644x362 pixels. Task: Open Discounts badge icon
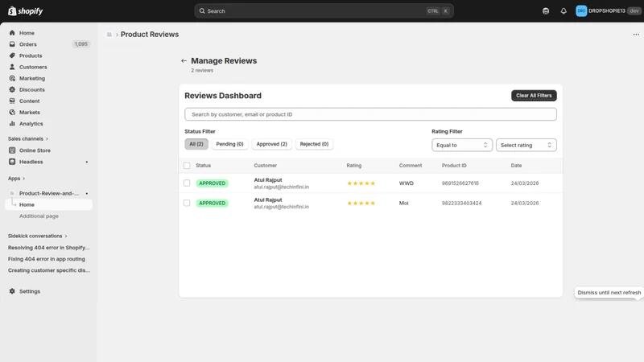click(12, 89)
